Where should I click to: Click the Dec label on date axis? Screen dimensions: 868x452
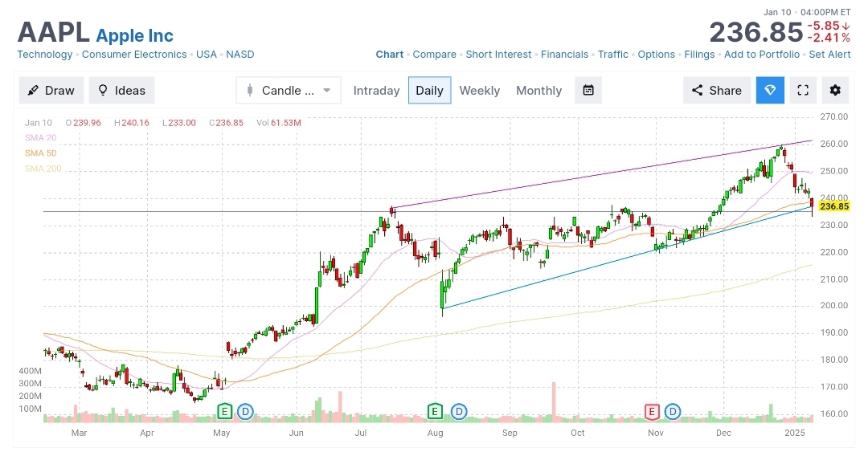click(x=723, y=433)
